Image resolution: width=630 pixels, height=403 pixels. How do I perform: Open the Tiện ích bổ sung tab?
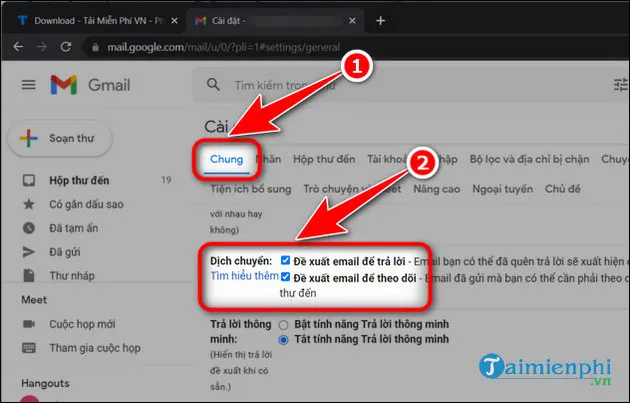[x=250, y=189]
